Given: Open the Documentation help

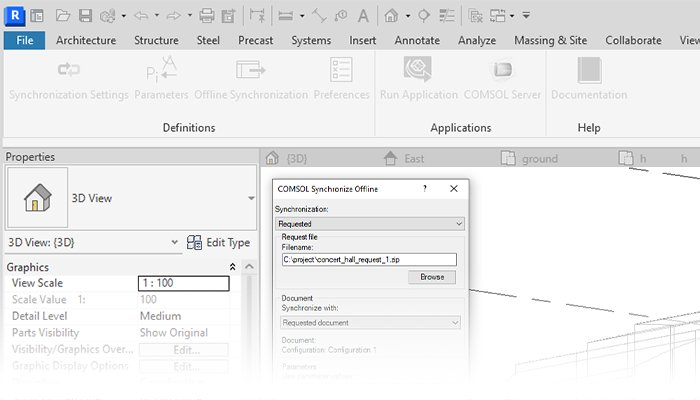Looking at the screenshot, I should [589, 79].
